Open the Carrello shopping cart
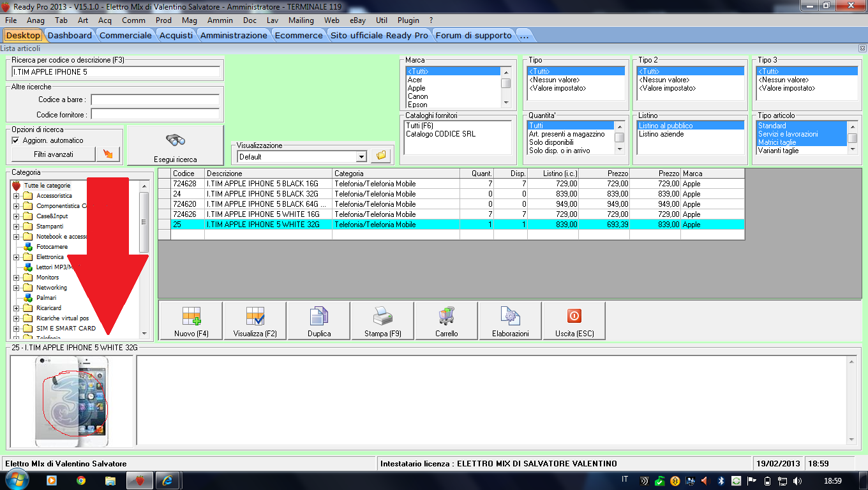This screenshot has height=490, width=868. pos(446,321)
